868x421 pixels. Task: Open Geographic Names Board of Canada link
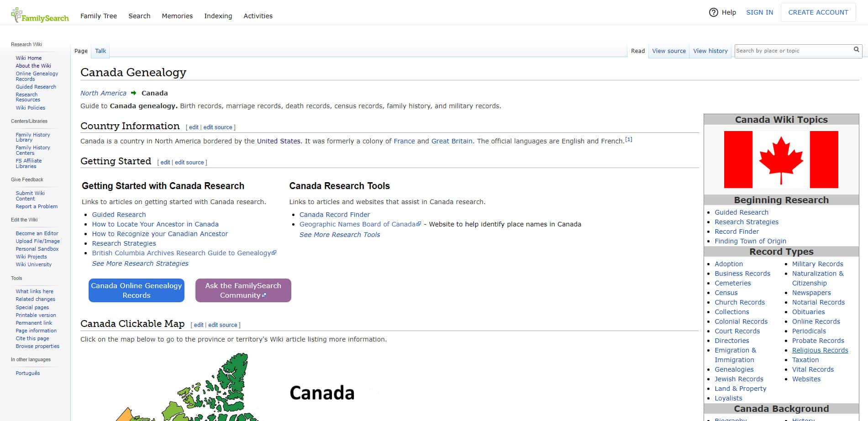click(x=360, y=224)
